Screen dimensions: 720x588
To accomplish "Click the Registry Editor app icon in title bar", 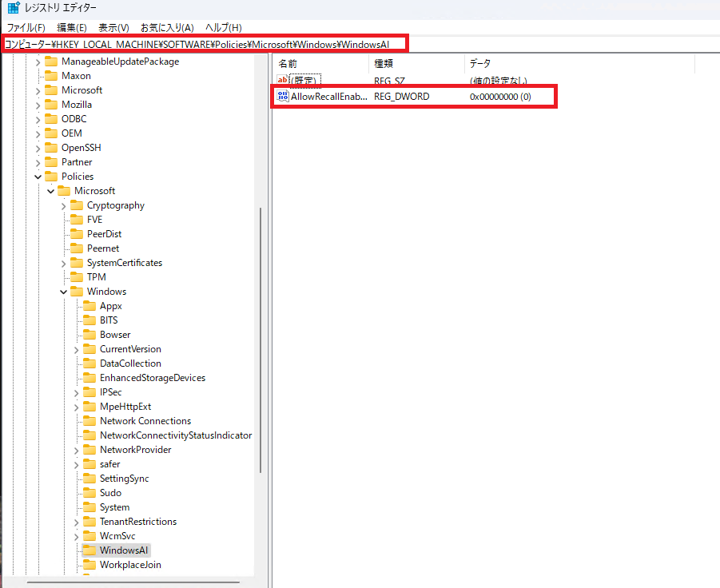I will [14, 8].
